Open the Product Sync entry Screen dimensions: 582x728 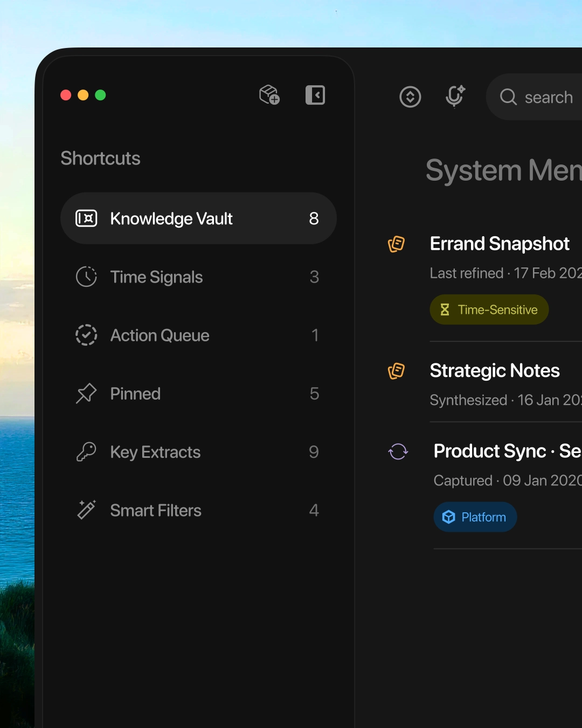point(508,451)
